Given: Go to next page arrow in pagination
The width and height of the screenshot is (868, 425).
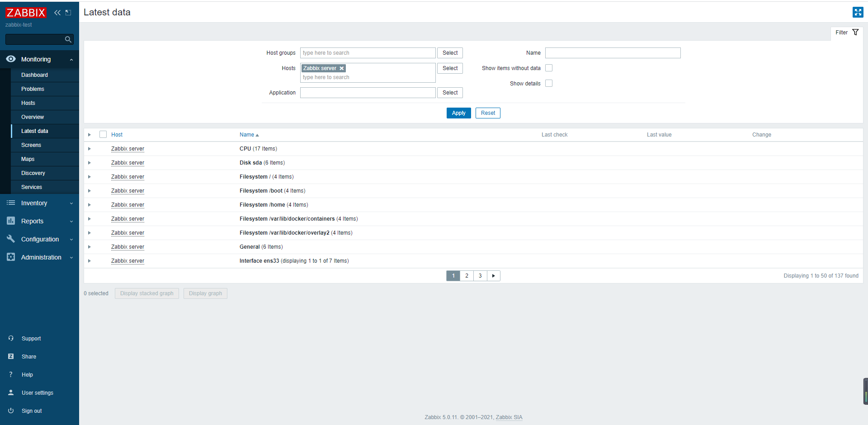Looking at the screenshot, I should (494, 276).
